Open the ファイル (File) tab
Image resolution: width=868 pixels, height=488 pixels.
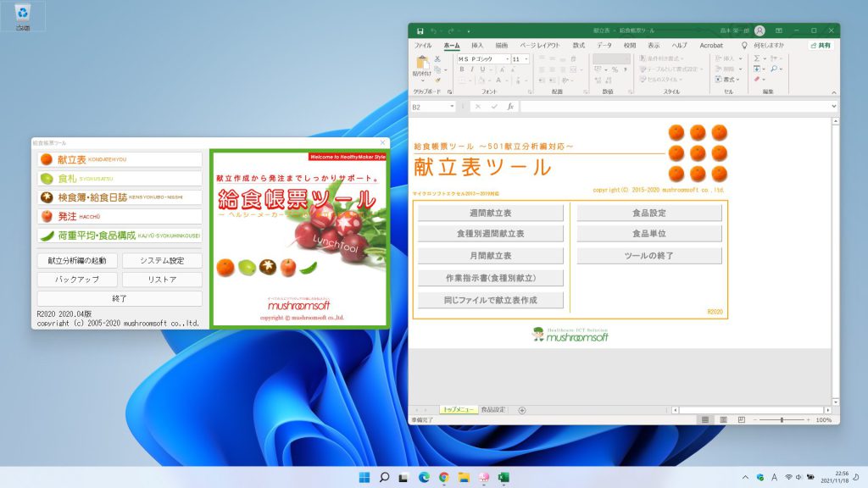(423, 46)
